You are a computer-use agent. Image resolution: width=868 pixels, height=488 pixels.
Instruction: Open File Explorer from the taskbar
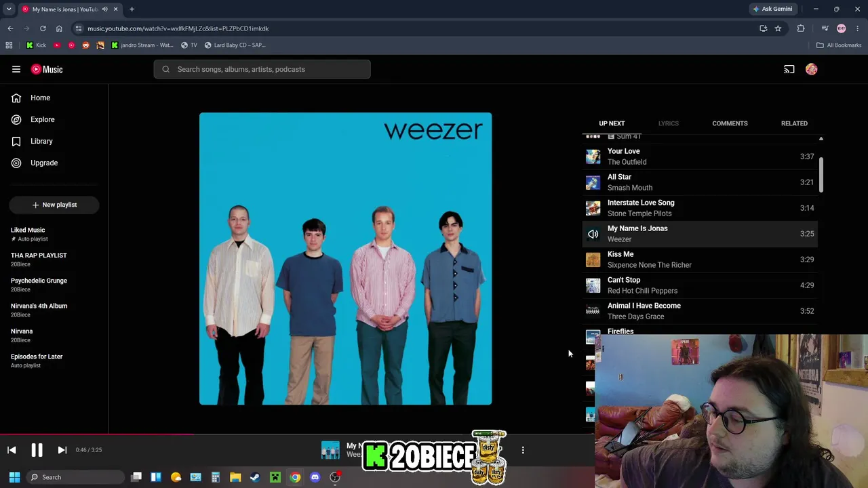pos(235,477)
